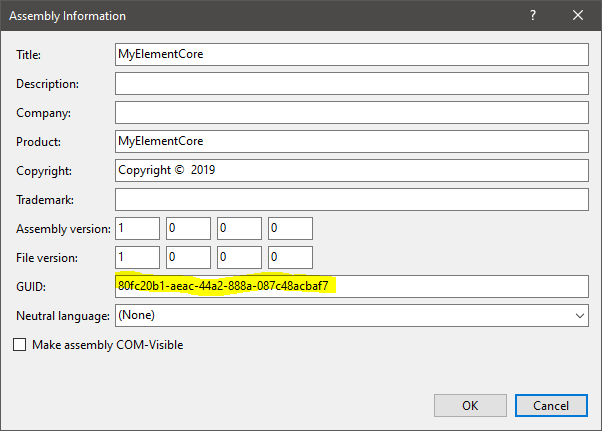Focus the empty Description field
Viewport: 602px width, 431px height.
tap(352, 83)
